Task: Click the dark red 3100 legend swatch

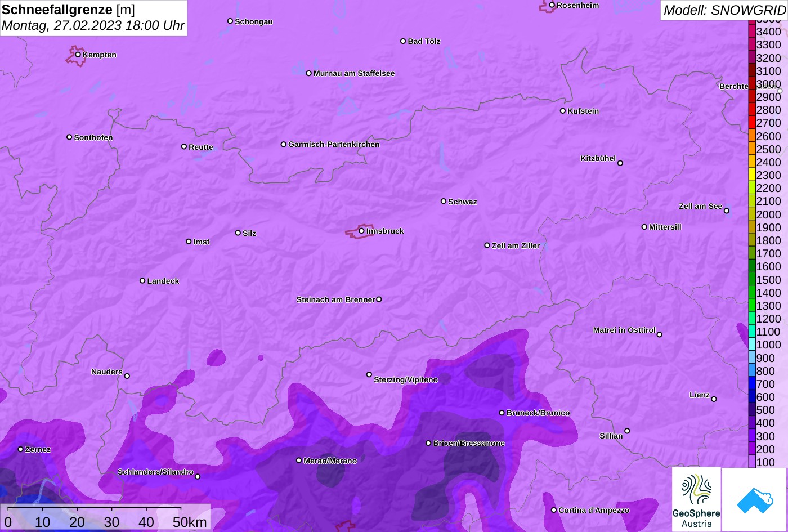Action: 752,71
